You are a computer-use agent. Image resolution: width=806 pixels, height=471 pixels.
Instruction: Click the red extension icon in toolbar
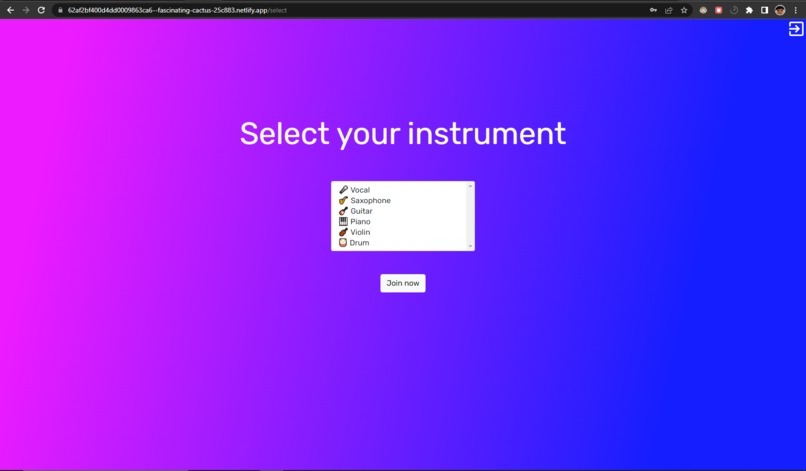coord(719,10)
